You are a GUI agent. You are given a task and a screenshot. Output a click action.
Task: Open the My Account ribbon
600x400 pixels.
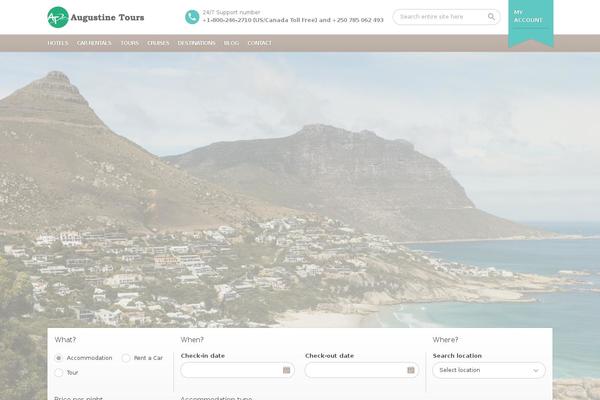(x=531, y=23)
